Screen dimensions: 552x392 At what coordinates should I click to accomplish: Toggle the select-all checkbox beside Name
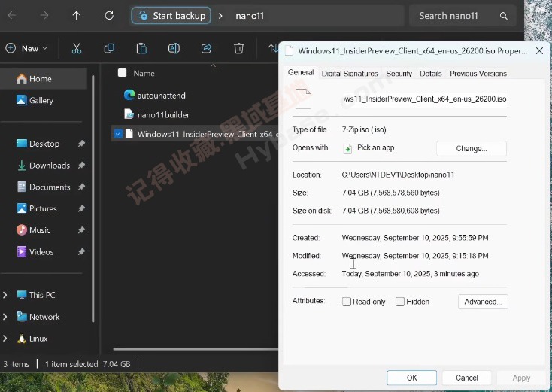click(122, 73)
